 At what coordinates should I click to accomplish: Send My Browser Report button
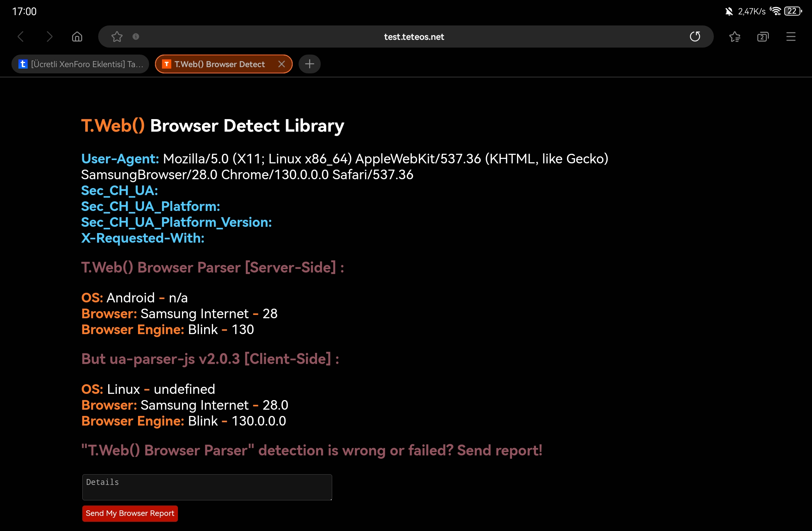[130, 513]
